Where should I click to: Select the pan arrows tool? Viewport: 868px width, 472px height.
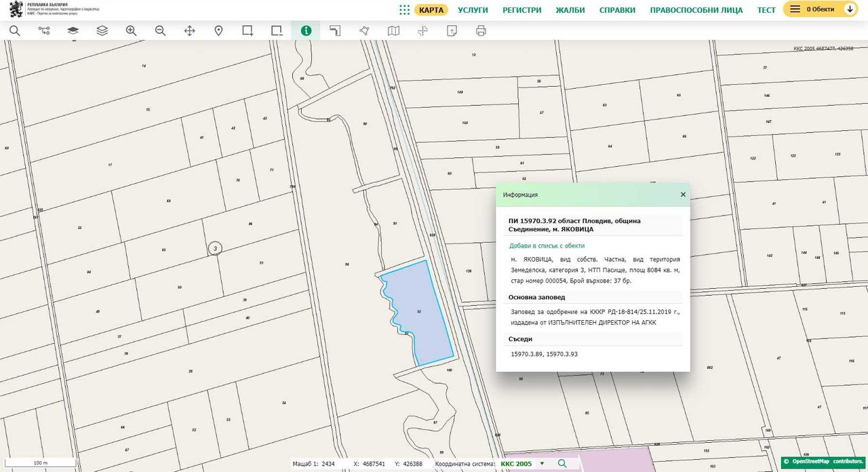tap(189, 31)
